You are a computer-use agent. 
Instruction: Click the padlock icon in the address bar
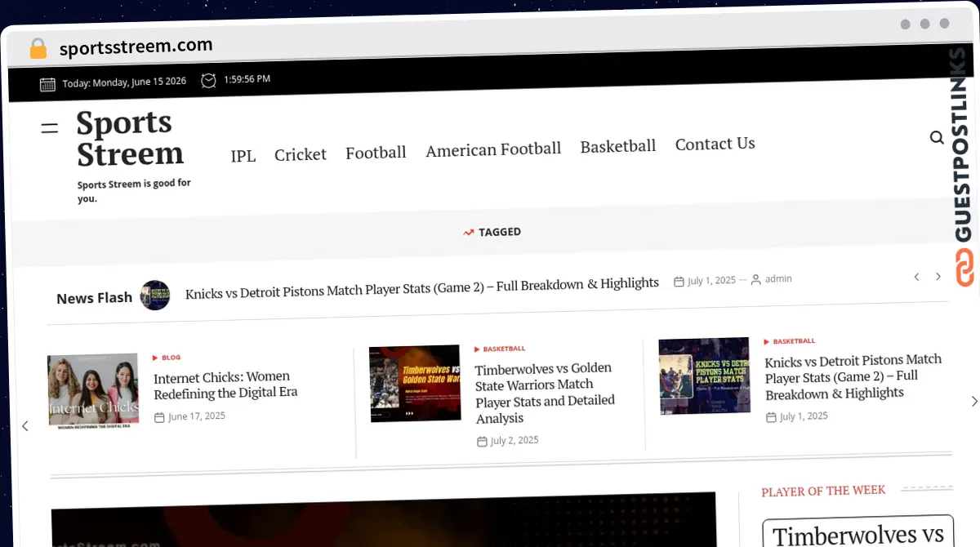pyautogui.click(x=38, y=48)
